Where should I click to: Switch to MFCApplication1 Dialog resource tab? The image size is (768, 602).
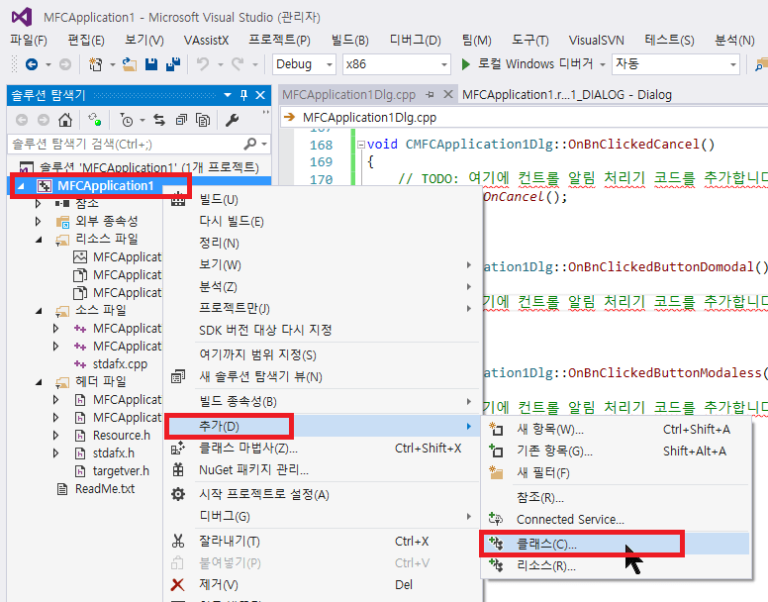pyautogui.click(x=567, y=95)
